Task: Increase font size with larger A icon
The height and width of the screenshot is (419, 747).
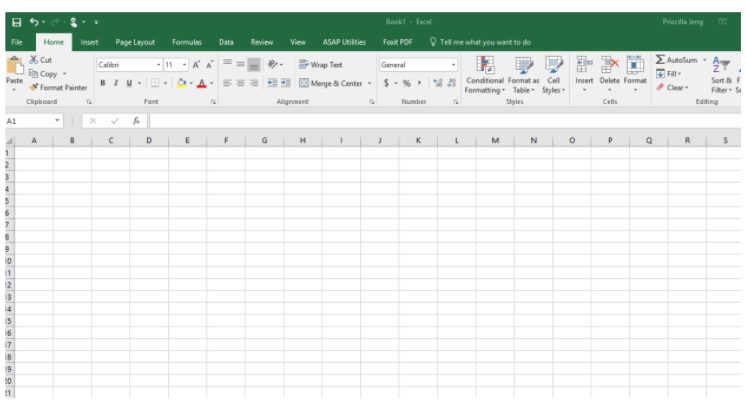Action: pos(196,65)
